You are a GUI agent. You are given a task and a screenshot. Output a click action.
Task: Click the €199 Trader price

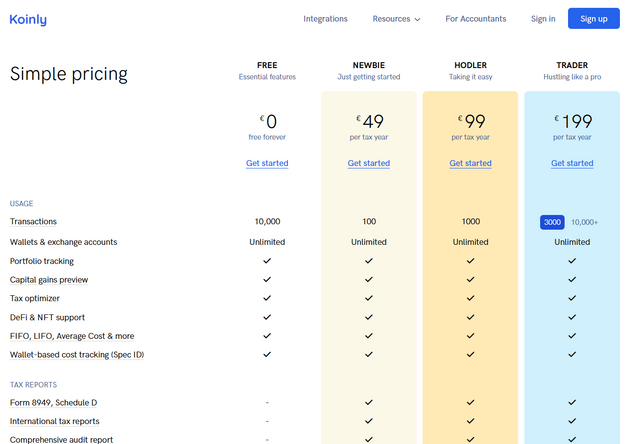pos(573,121)
